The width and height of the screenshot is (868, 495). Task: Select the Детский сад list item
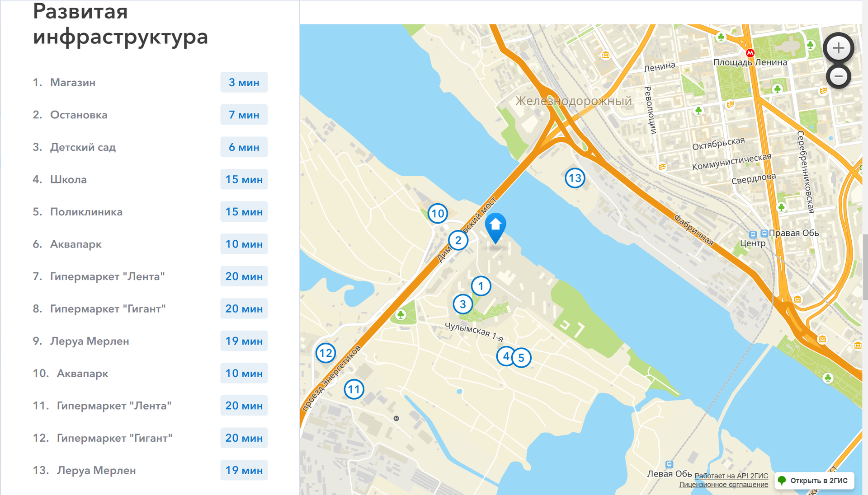(x=83, y=147)
